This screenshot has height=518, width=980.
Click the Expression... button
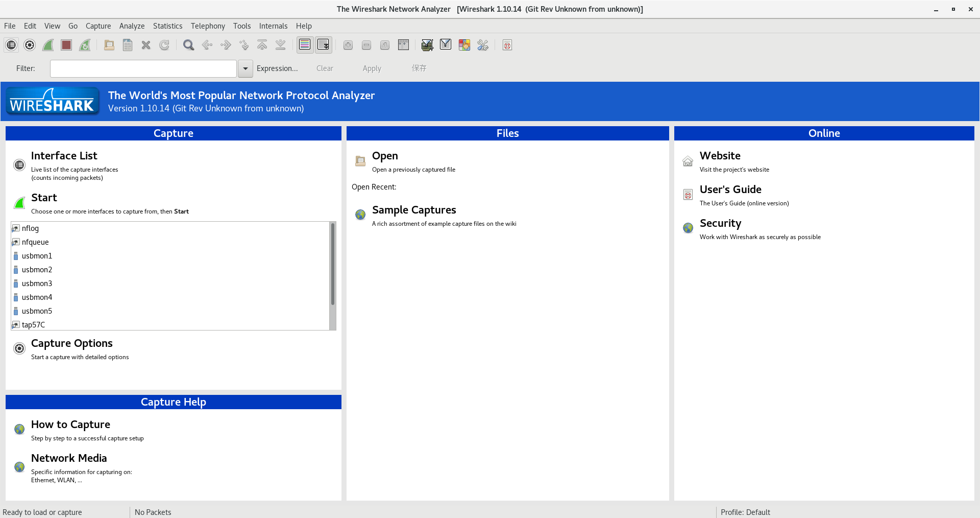pos(277,68)
